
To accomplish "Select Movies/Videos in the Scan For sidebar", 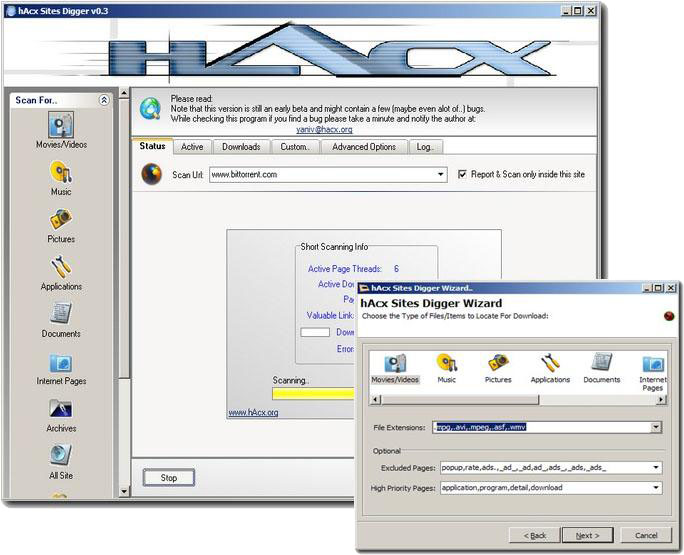I will pos(61,130).
